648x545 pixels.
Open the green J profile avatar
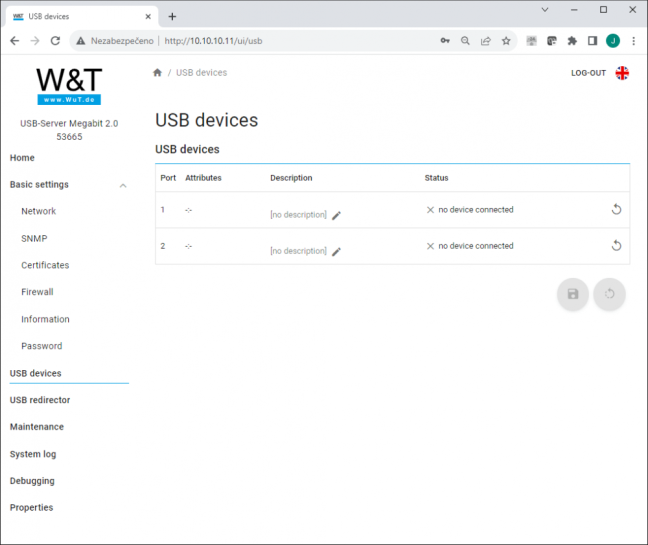click(x=613, y=40)
